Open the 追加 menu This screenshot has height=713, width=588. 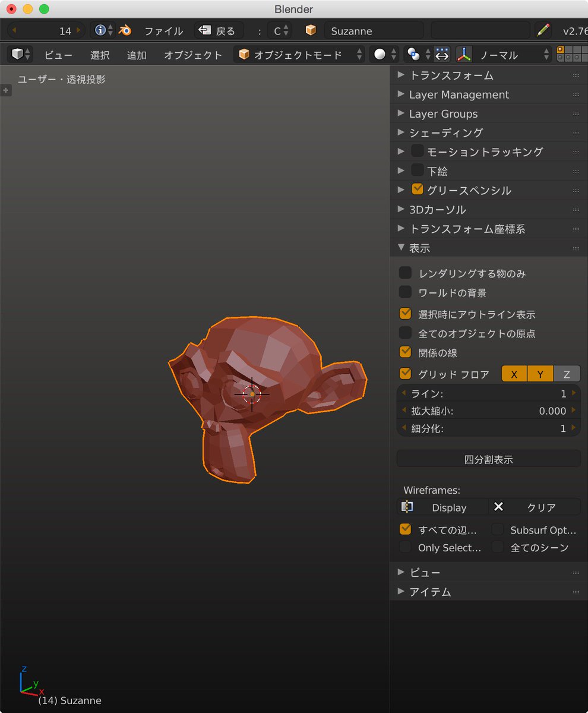point(137,55)
